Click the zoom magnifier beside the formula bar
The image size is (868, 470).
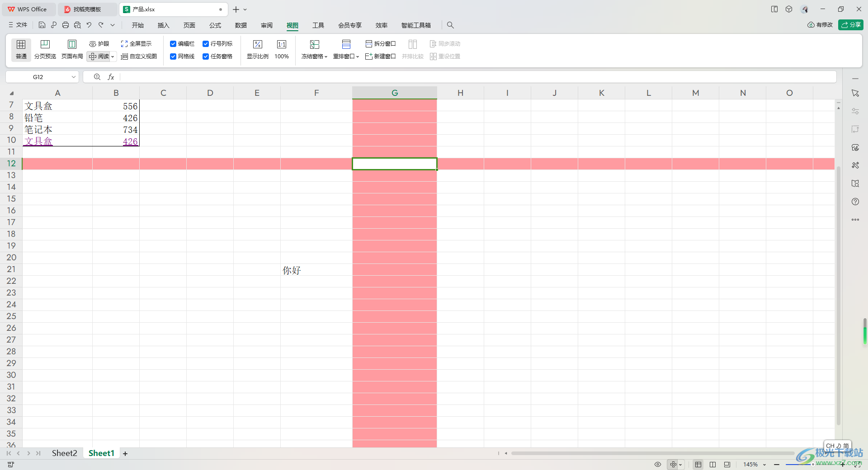pos(97,77)
